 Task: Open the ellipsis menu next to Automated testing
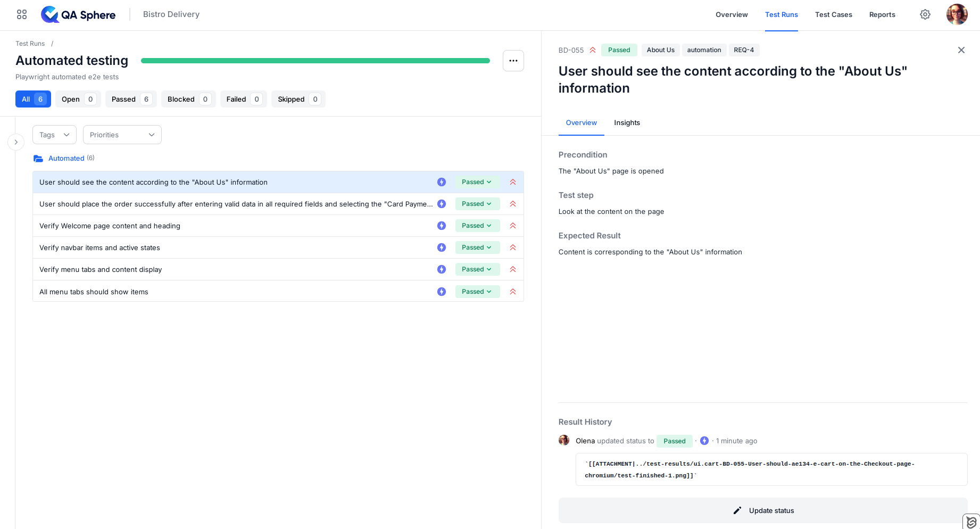513,60
